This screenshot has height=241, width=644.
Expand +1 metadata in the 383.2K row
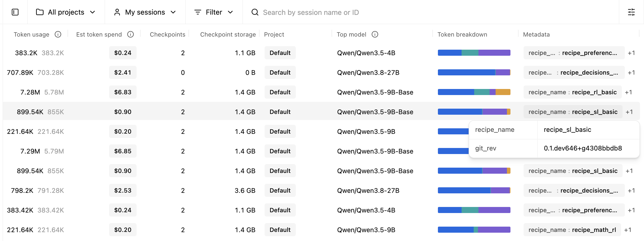coord(631,53)
